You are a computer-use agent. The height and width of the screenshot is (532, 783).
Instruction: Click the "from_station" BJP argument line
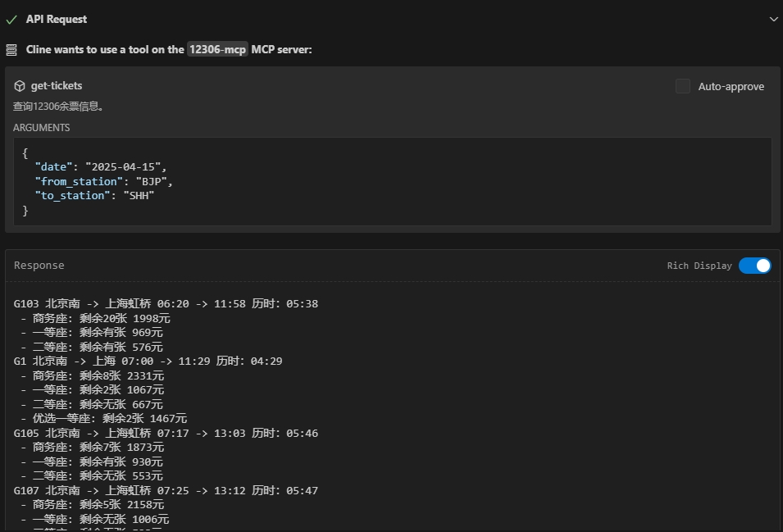click(x=103, y=181)
